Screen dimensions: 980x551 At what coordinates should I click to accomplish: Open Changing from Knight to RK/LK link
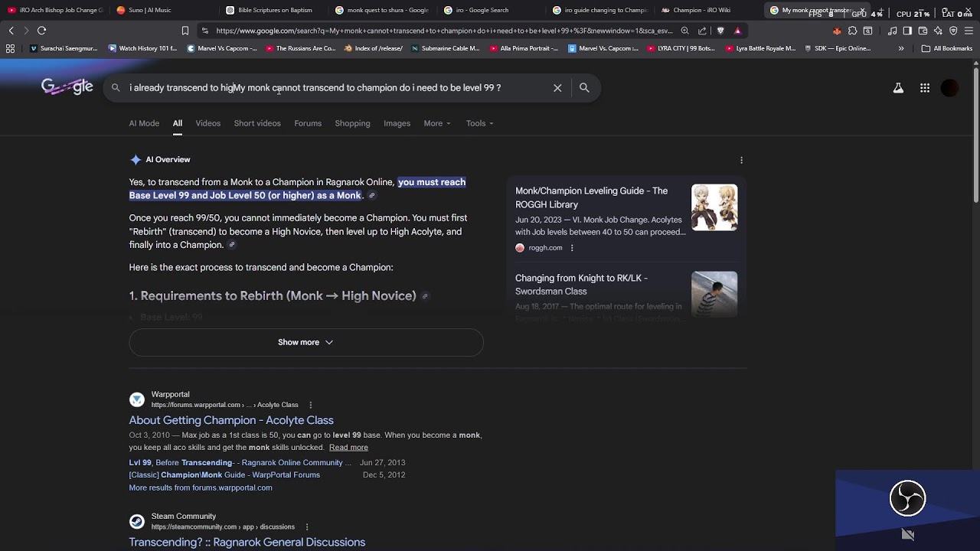tap(581, 285)
